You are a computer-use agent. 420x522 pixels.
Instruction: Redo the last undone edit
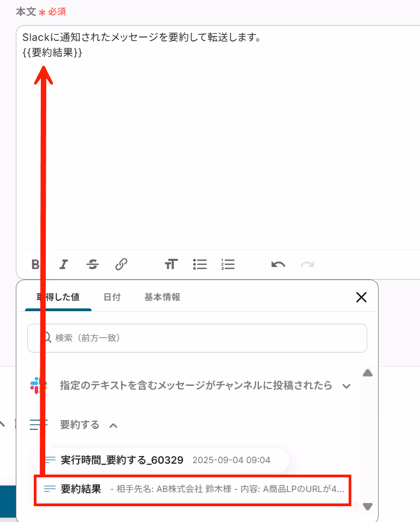(307, 265)
